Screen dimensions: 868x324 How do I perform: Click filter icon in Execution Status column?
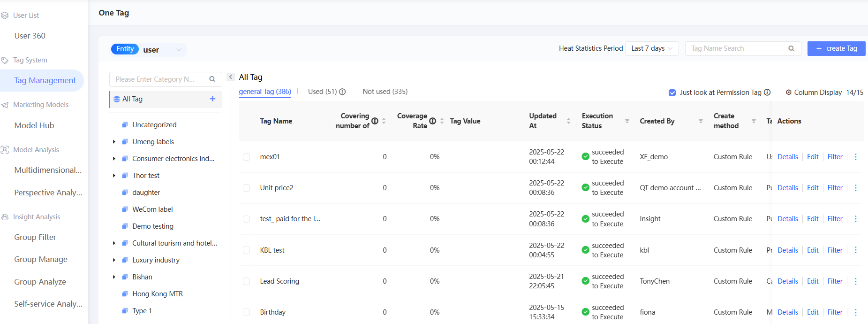pos(627,121)
